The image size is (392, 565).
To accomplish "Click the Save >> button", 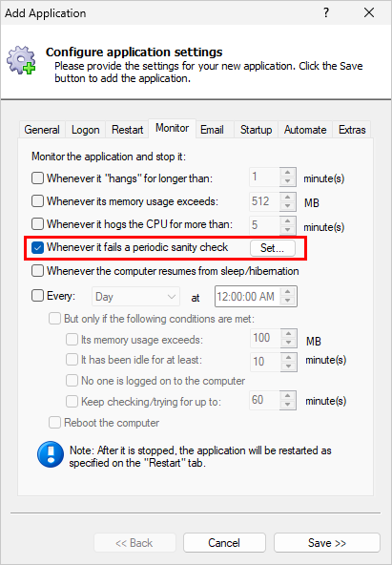I will pyautogui.click(x=327, y=543).
